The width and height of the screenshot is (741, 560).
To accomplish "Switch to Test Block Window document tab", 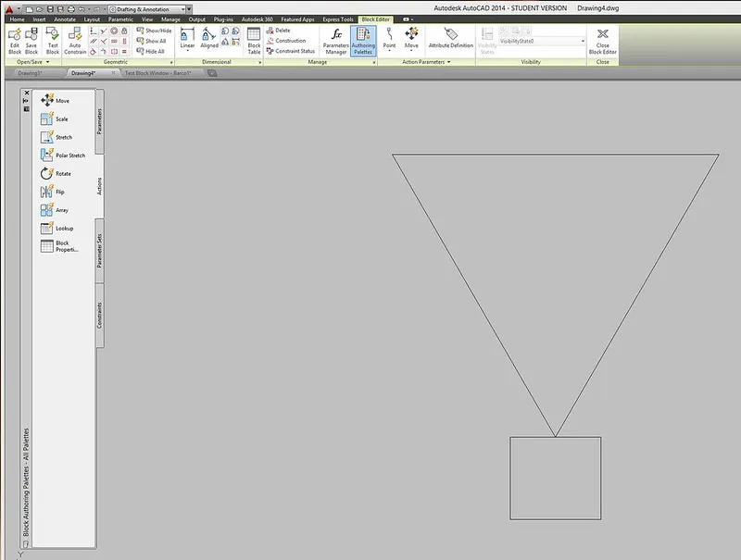I will pyautogui.click(x=162, y=72).
